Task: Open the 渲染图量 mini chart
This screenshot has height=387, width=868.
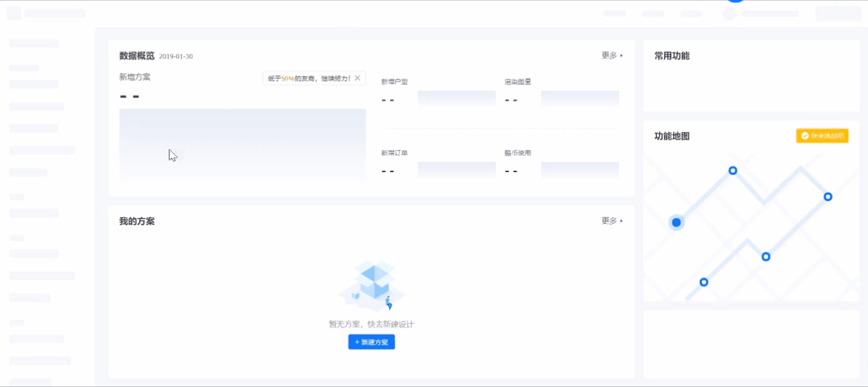Action: [580, 100]
